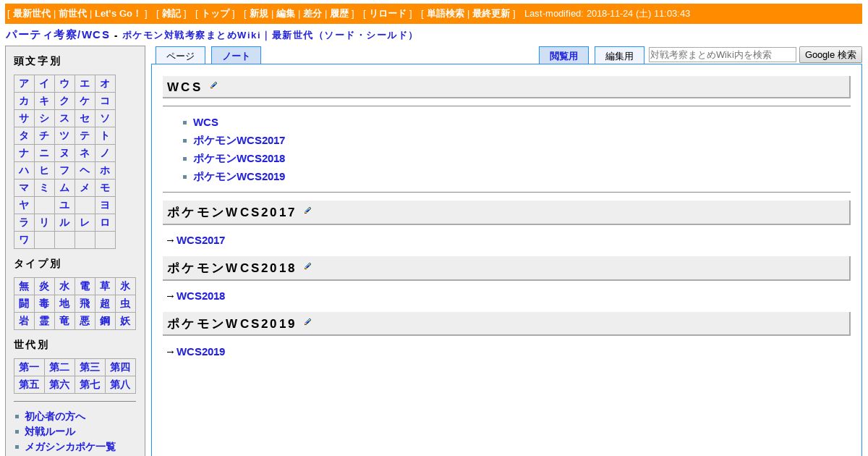Click the Google 検索 button
This screenshot has width=868, height=456.
click(830, 54)
